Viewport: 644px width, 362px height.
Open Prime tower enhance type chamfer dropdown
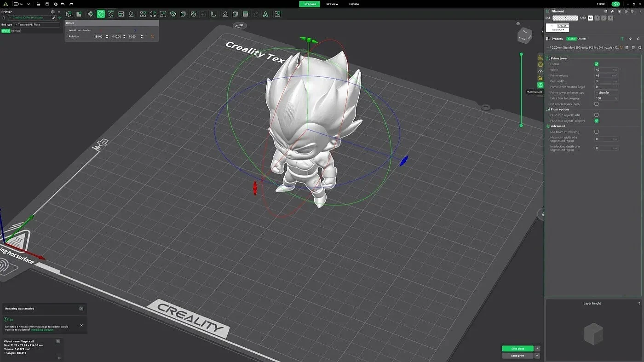[606, 92]
